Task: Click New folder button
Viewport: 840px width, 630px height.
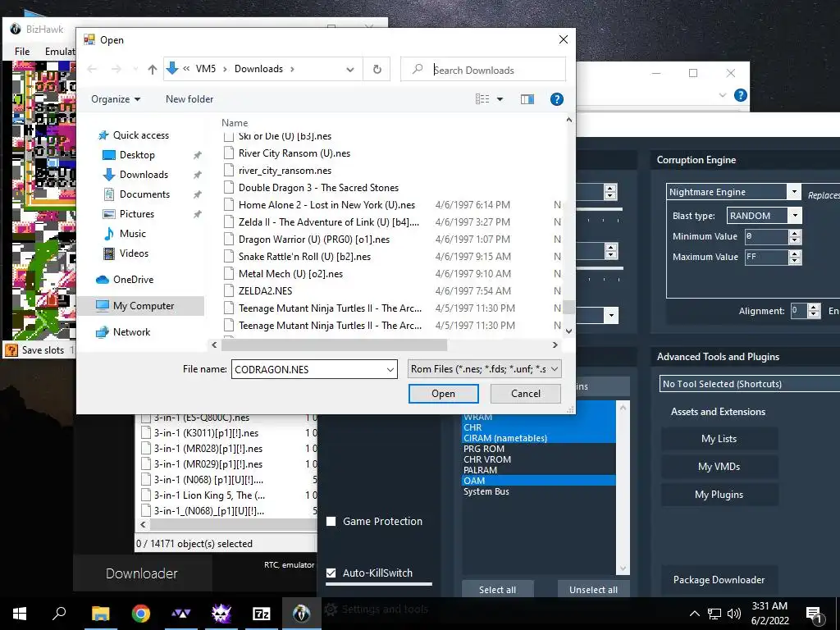Action: (189, 99)
